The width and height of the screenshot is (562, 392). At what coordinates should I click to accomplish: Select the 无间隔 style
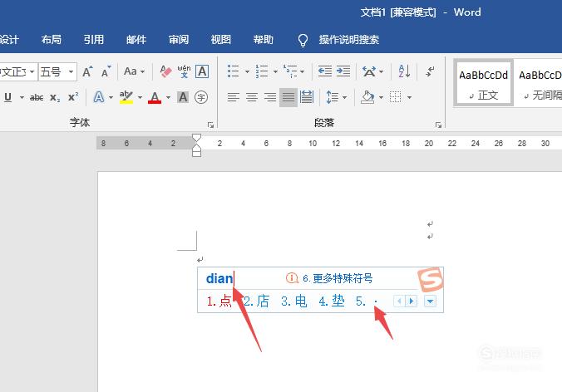539,83
